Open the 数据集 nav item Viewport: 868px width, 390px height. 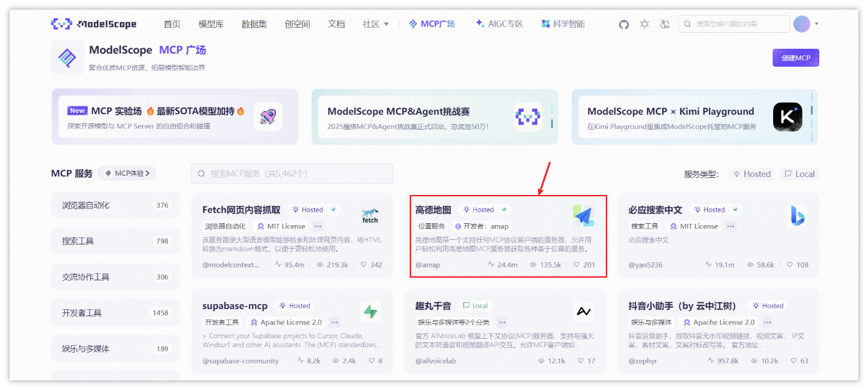[254, 24]
